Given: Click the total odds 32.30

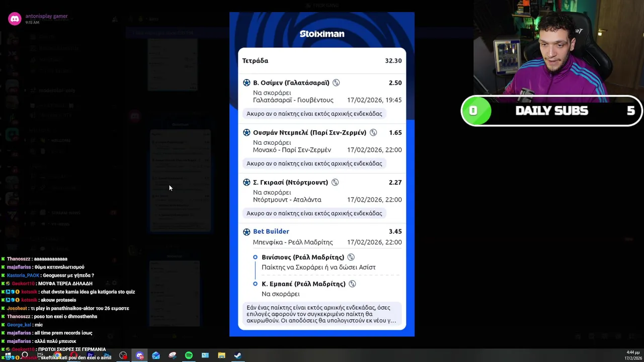Looking at the screenshot, I should (x=393, y=61).
